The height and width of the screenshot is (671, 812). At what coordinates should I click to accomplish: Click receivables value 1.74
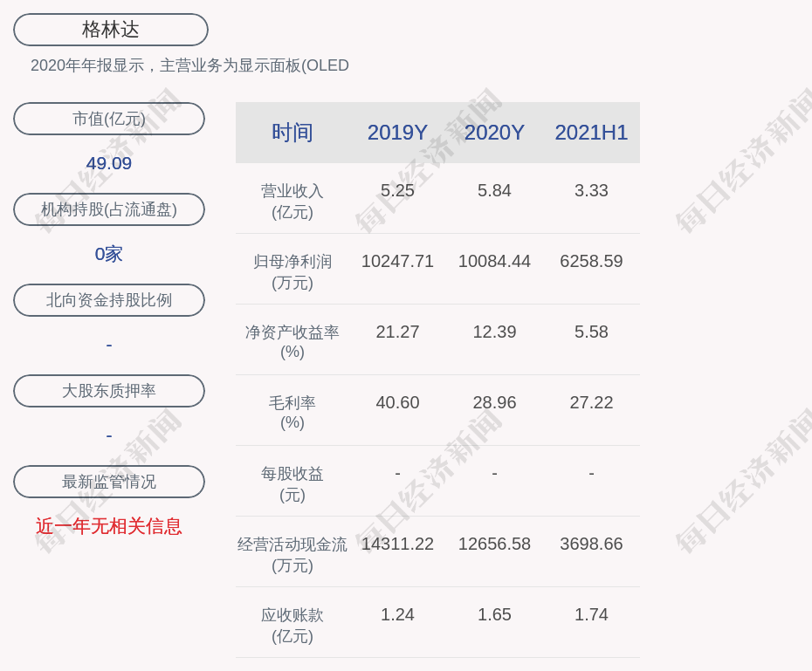591,614
